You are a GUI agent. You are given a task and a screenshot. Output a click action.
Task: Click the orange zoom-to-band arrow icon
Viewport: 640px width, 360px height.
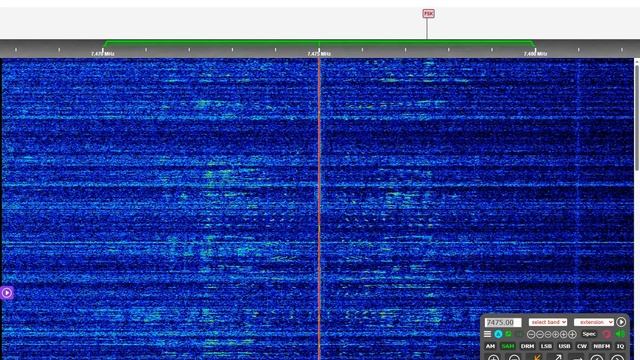point(536,358)
